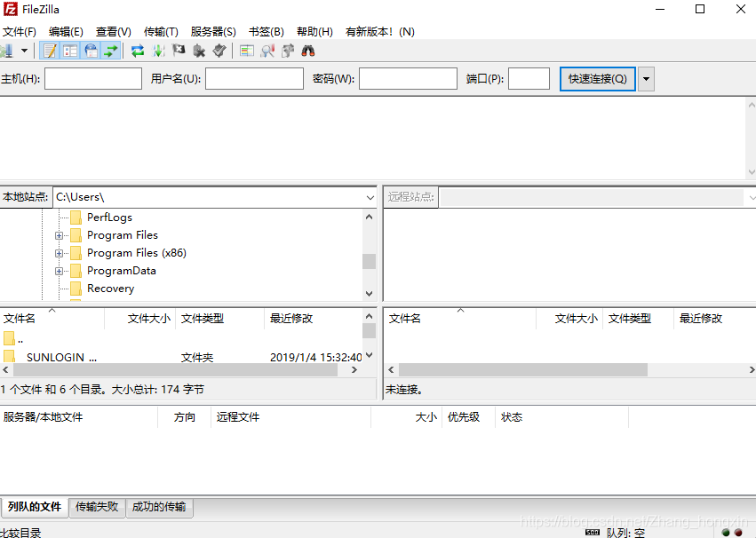Focus the 主机(H) host input field
The image size is (756, 538).
tap(93, 78)
